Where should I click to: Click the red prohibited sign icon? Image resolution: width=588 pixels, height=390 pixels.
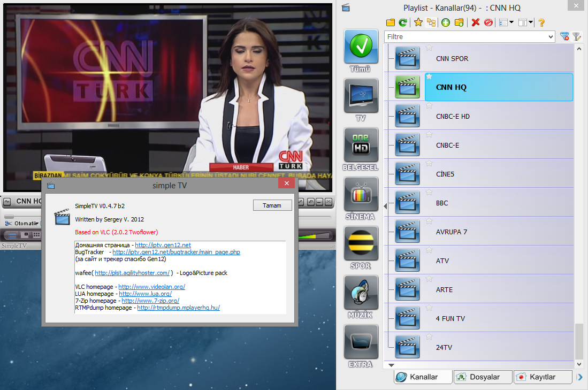(x=488, y=22)
